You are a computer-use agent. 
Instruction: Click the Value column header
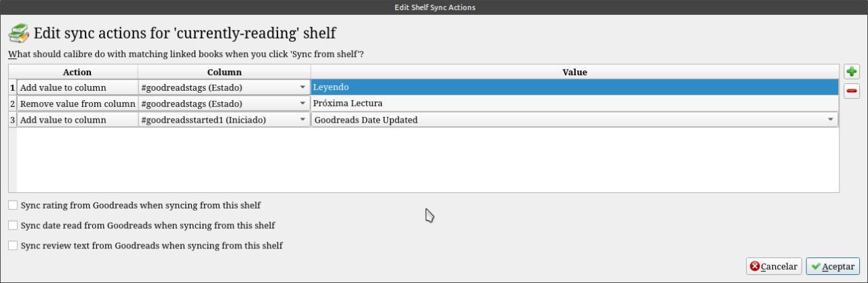point(574,72)
